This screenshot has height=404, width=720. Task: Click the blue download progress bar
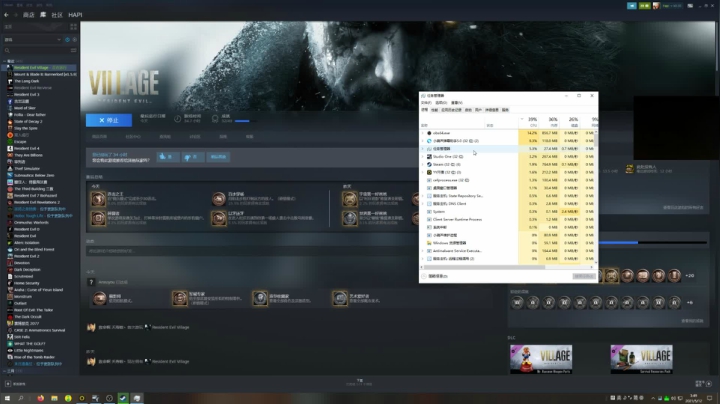pos(619,242)
